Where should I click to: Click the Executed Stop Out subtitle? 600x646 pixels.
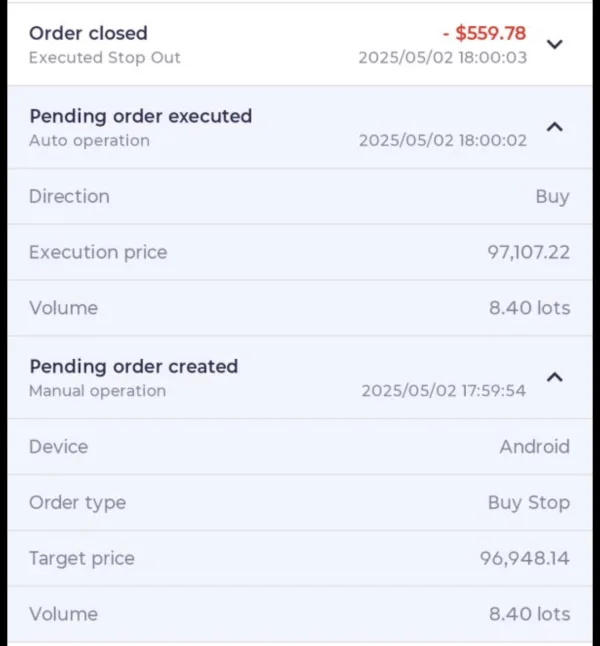pos(104,58)
